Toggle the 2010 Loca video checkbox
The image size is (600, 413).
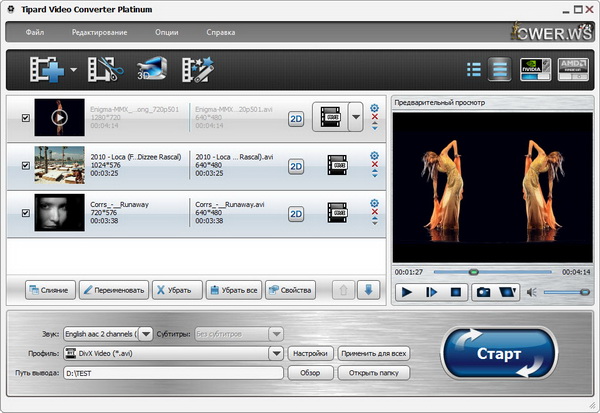point(26,166)
